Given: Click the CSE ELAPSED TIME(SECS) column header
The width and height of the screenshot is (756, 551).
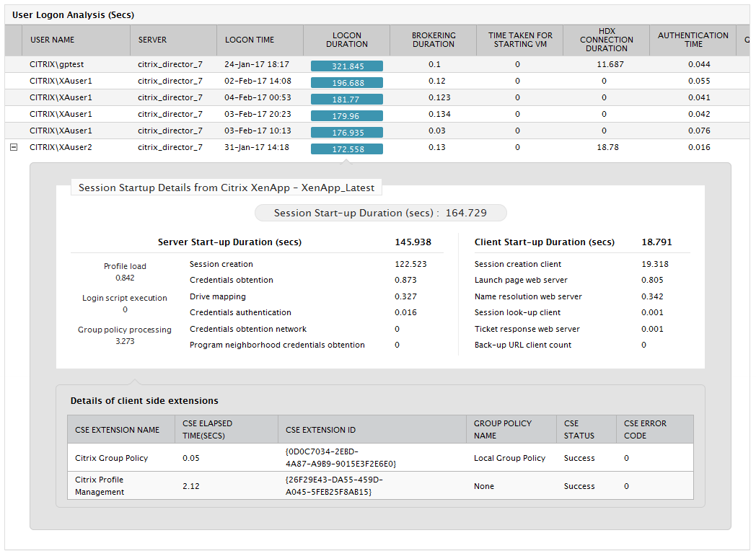Looking at the screenshot, I should tap(227, 430).
